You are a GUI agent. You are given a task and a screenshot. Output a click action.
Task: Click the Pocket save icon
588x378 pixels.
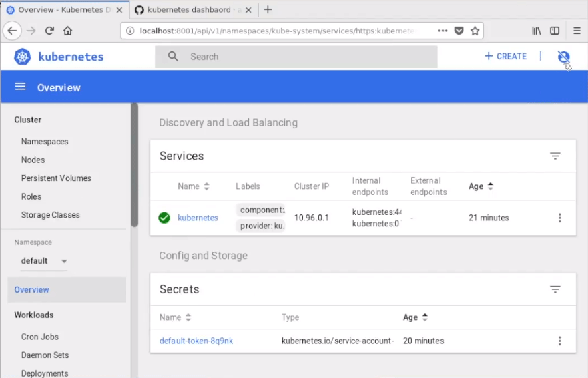pyautogui.click(x=459, y=31)
